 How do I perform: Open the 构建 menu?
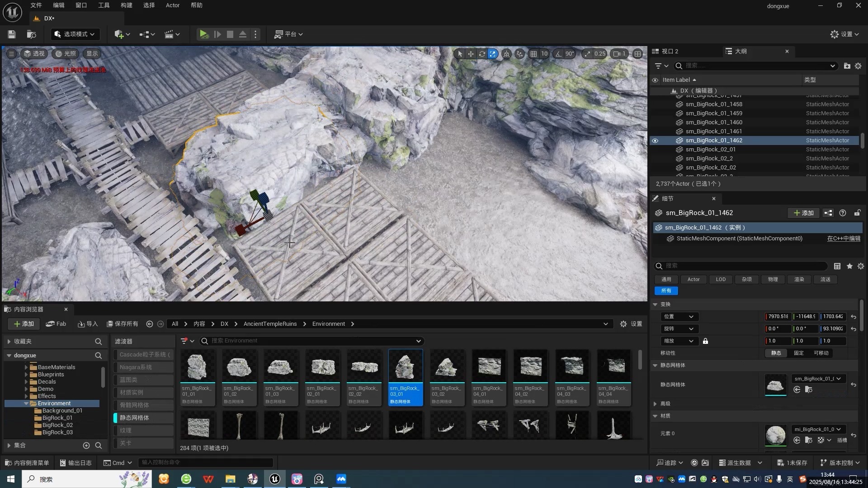[x=126, y=5]
